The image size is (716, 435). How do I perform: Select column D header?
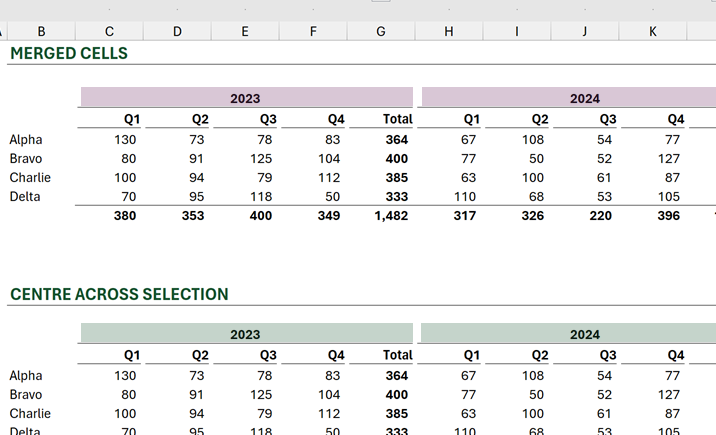pyautogui.click(x=177, y=31)
